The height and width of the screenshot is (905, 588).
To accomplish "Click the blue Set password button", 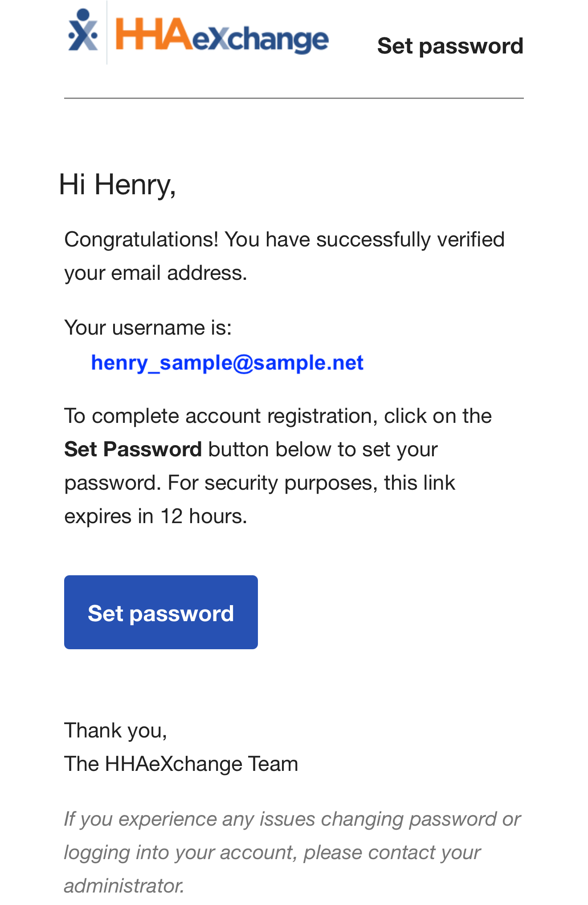I will (161, 612).
